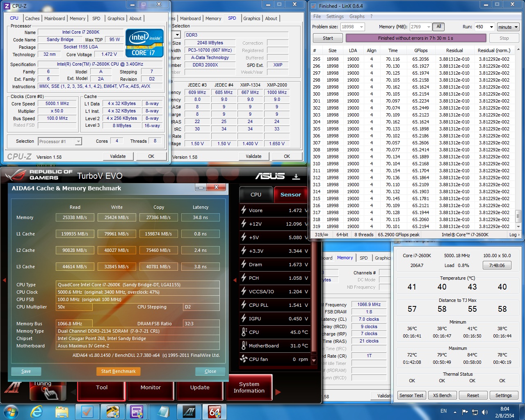Open the Notepad icon on the taskbar

pos(163,411)
